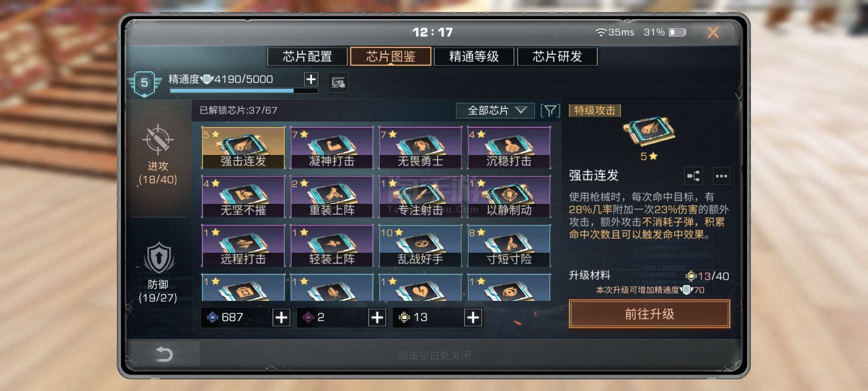Open the three-dots more options icon
Viewport: 868px width, 391px height.
pyautogui.click(x=721, y=176)
